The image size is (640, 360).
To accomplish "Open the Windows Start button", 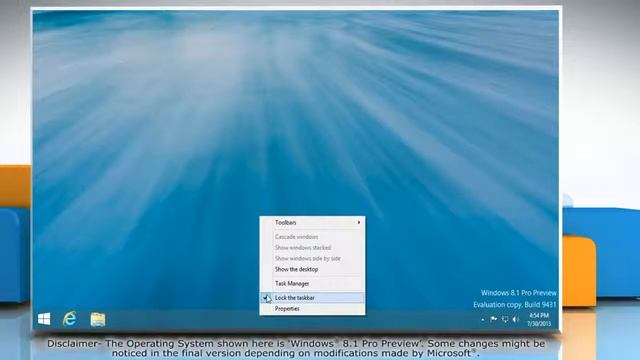I will click(x=44, y=319).
